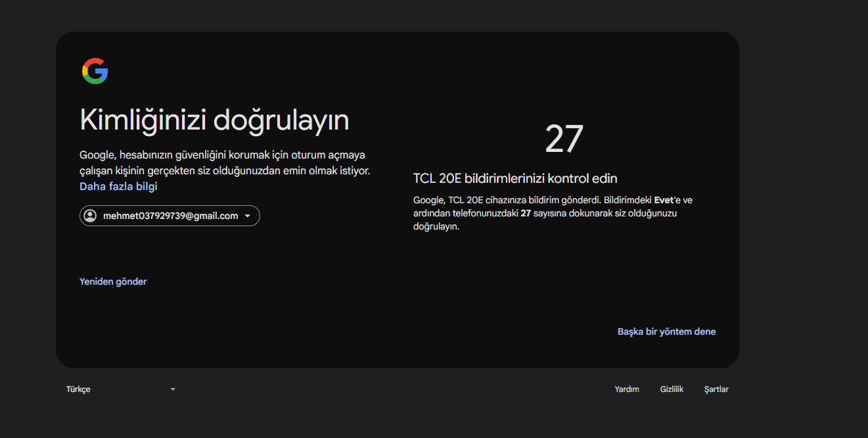The height and width of the screenshot is (438, 868).
Task: Click the account avatar icon in email chip
Action: click(x=90, y=216)
